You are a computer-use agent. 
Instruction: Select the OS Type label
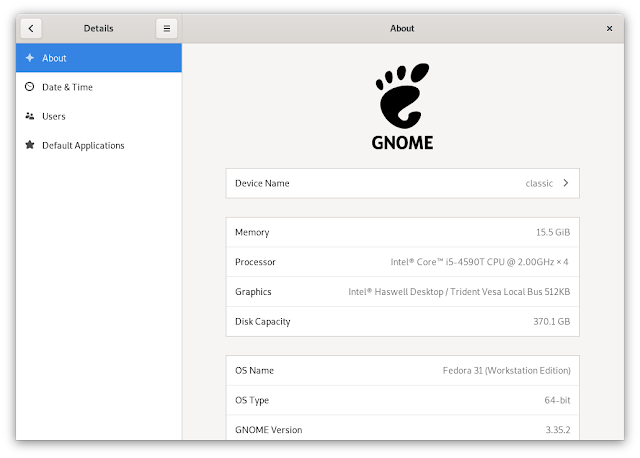tap(252, 400)
